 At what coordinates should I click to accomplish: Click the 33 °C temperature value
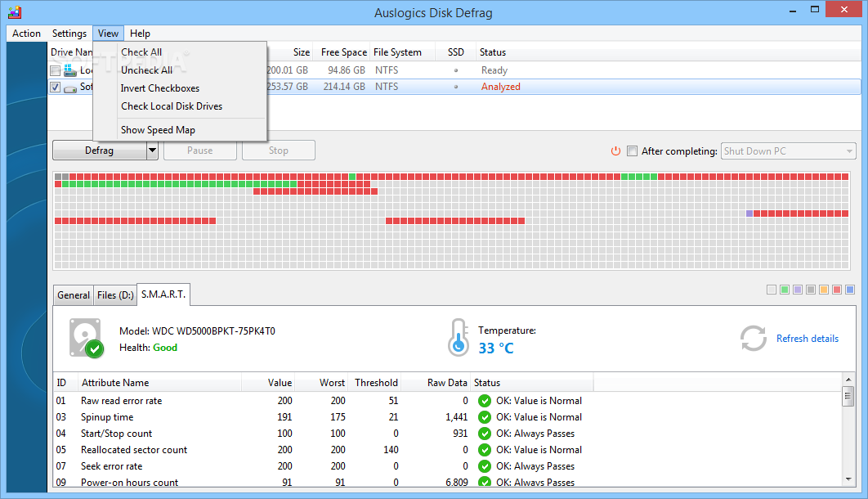[496, 348]
